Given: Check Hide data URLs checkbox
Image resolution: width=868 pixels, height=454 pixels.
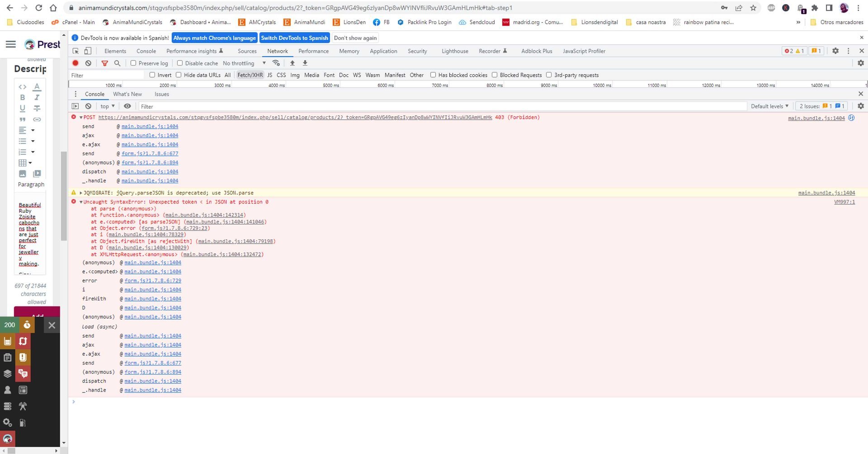Looking at the screenshot, I should (x=179, y=75).
